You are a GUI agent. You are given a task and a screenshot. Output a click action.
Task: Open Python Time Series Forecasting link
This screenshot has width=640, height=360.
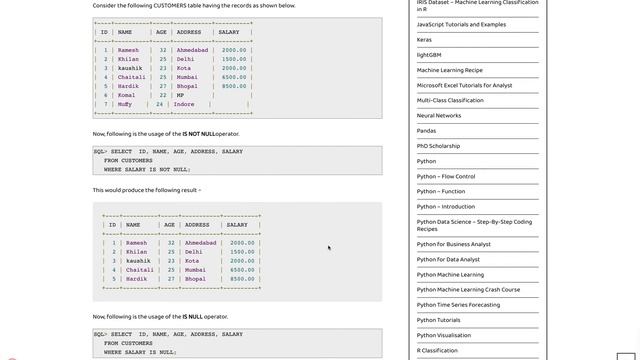point(458,305)
